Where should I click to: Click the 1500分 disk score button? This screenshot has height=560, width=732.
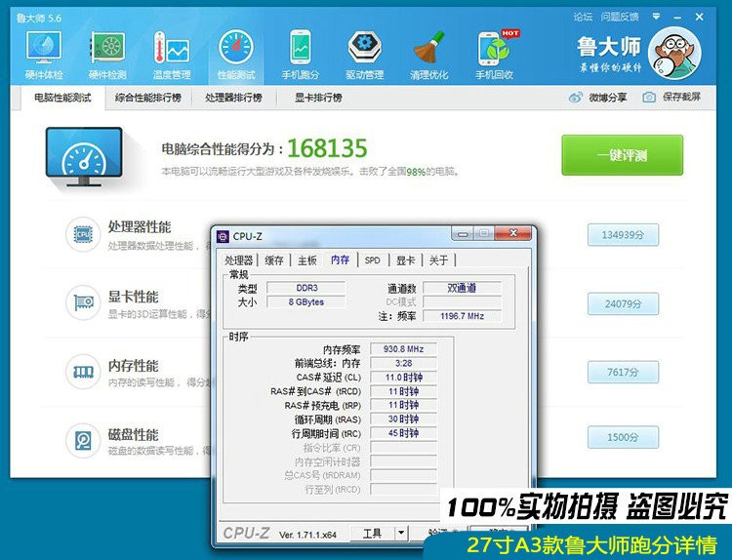pos(623,437)
